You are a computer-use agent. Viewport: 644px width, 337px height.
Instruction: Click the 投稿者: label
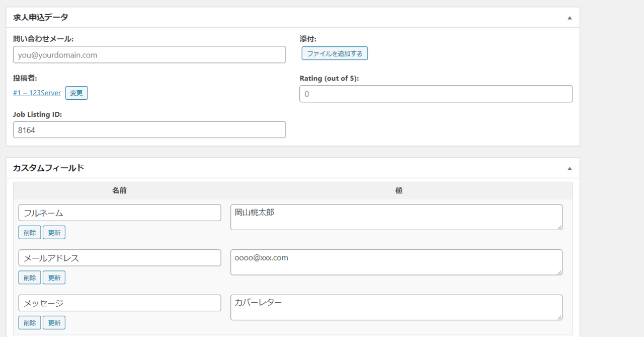coord(25,78)
